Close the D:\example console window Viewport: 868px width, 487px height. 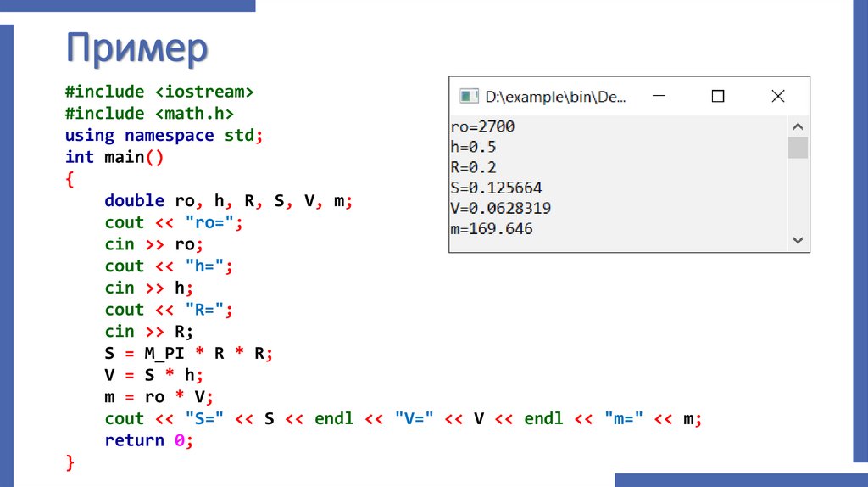pyautogui.click(x=778, y=97)
